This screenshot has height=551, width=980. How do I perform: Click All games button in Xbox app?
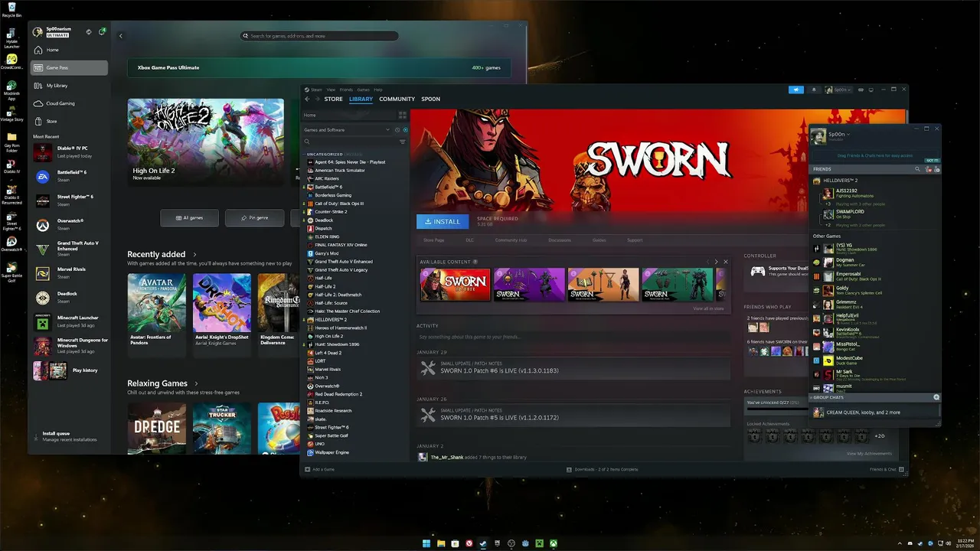click(189, 218)
